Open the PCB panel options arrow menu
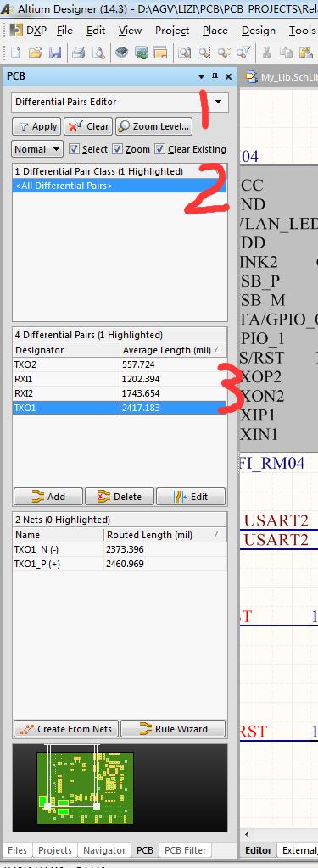 (x=202, y=77)
